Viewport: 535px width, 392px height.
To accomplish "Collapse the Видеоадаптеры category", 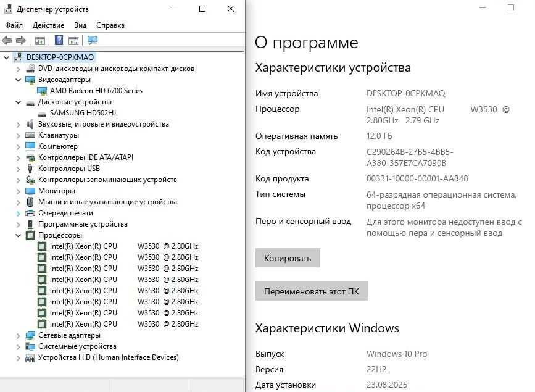I will tap(19, 80).
